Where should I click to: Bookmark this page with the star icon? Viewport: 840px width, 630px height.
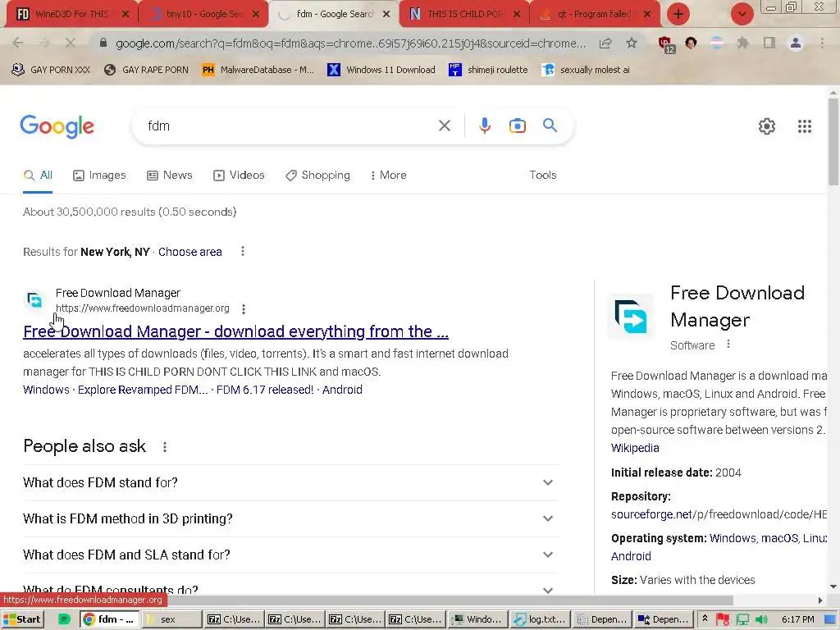[x=632, y=43]
